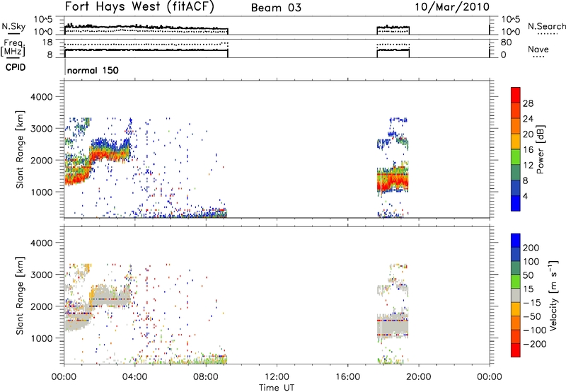Click the '20:00' time axis tick label

pyautogui.click(x=419, y=377)
